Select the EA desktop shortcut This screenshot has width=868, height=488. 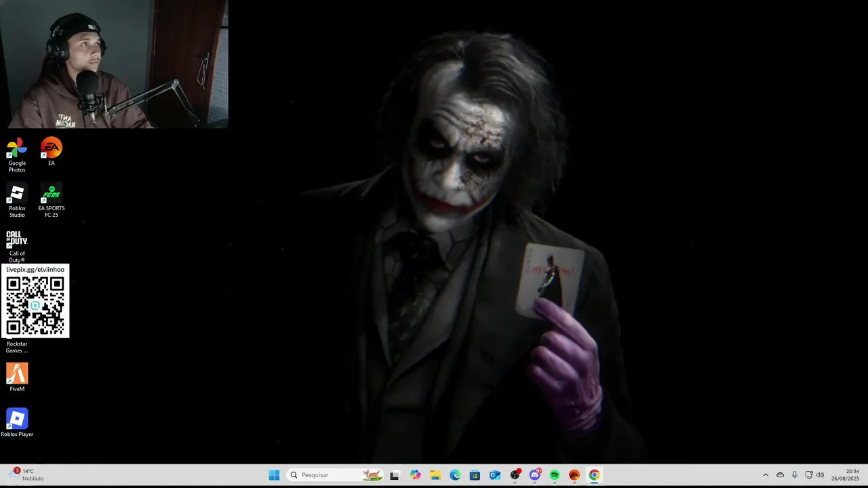[x=51, y=152]
